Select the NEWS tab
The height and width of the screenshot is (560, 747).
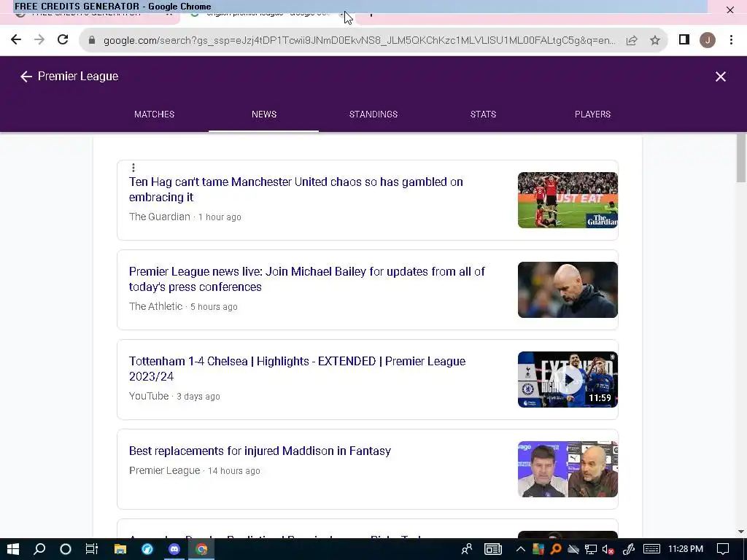[264, 114]
